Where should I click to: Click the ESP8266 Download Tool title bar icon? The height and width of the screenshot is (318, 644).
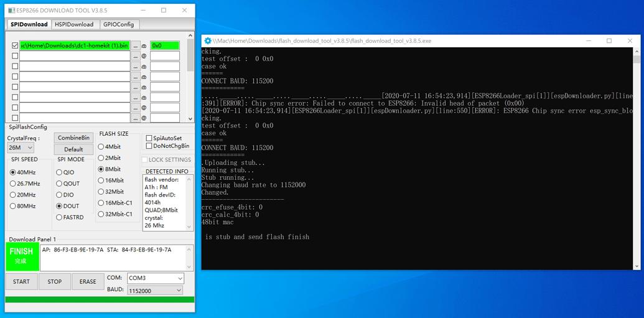[x=11, y=11]
